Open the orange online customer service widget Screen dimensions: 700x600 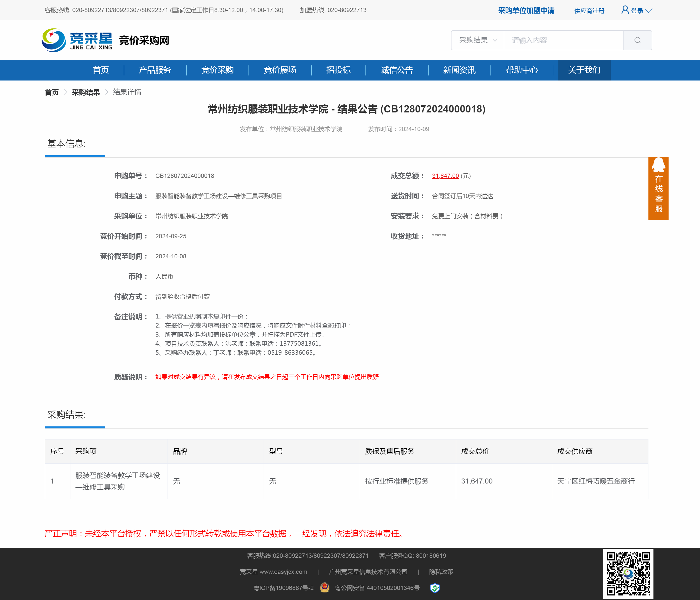(658, 188)
